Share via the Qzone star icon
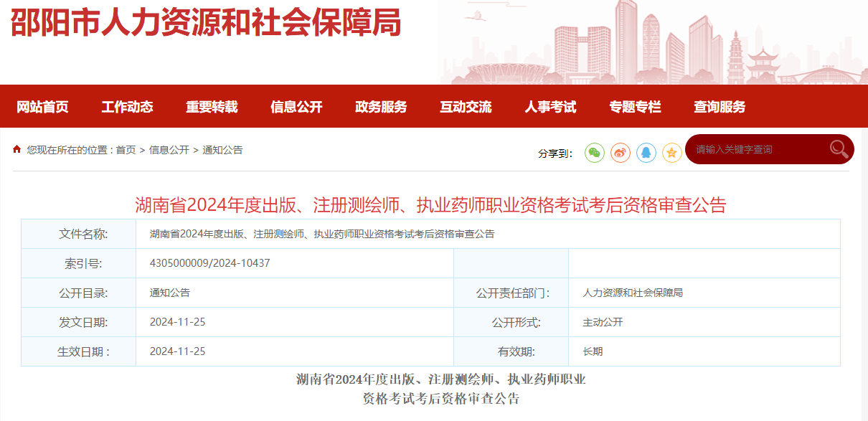 (672, 152)
